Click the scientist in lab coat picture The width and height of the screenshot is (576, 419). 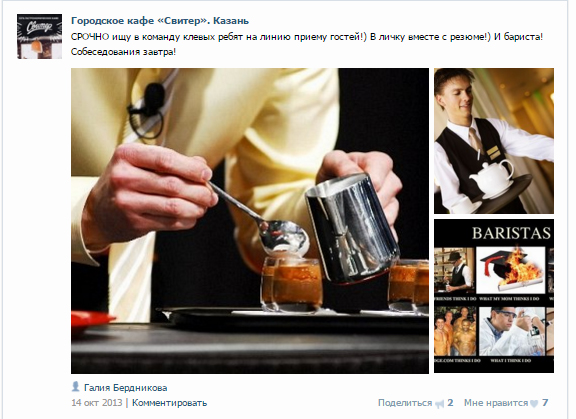point(512,332)
